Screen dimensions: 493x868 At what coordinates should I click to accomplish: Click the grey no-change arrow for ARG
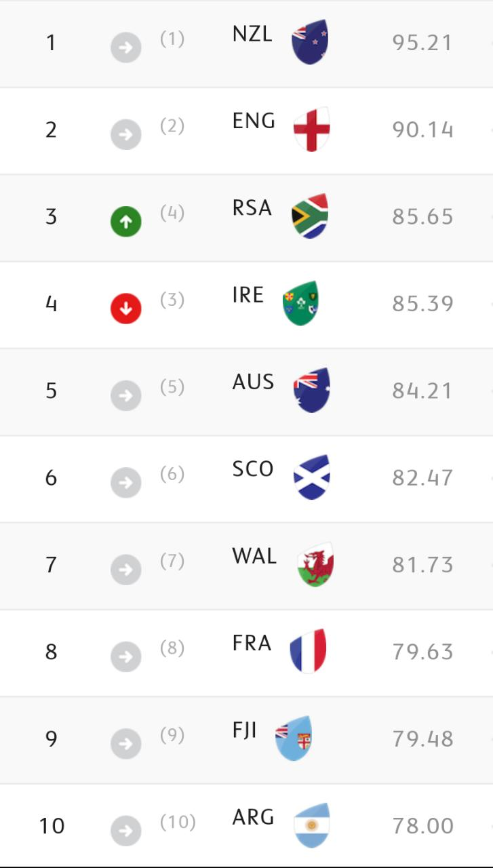click(126, 831)
